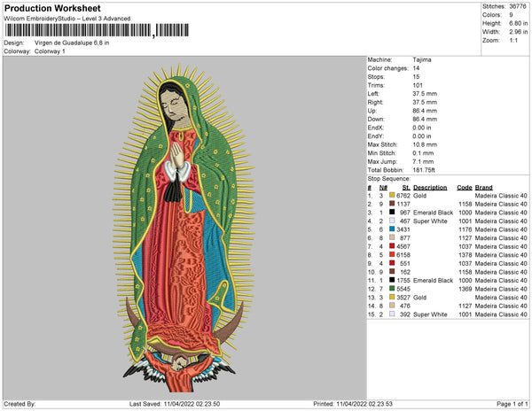Click the 'Stop Sequence:' heading
Viewport: 532px width, 411px height.
(x=389, y=179)
